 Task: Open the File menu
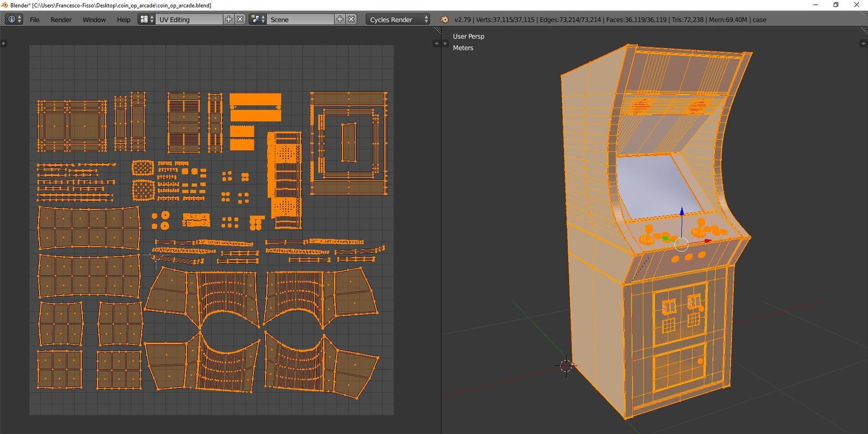(x=34, y=20)
